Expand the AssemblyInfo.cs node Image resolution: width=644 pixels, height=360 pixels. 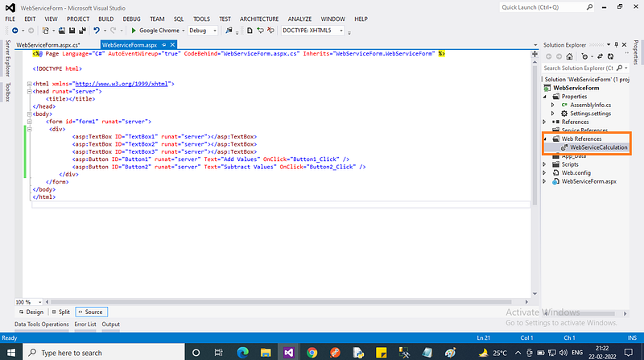553,105
